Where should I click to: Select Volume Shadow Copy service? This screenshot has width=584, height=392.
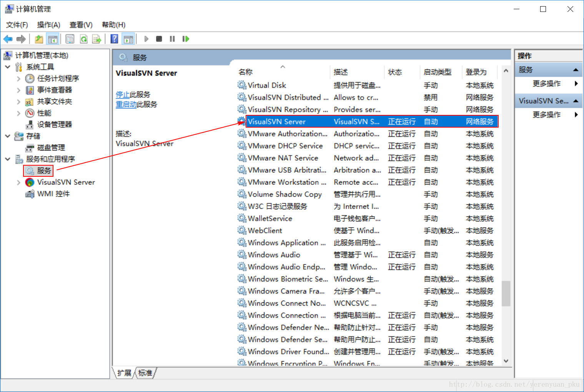(x=368, y=194)
